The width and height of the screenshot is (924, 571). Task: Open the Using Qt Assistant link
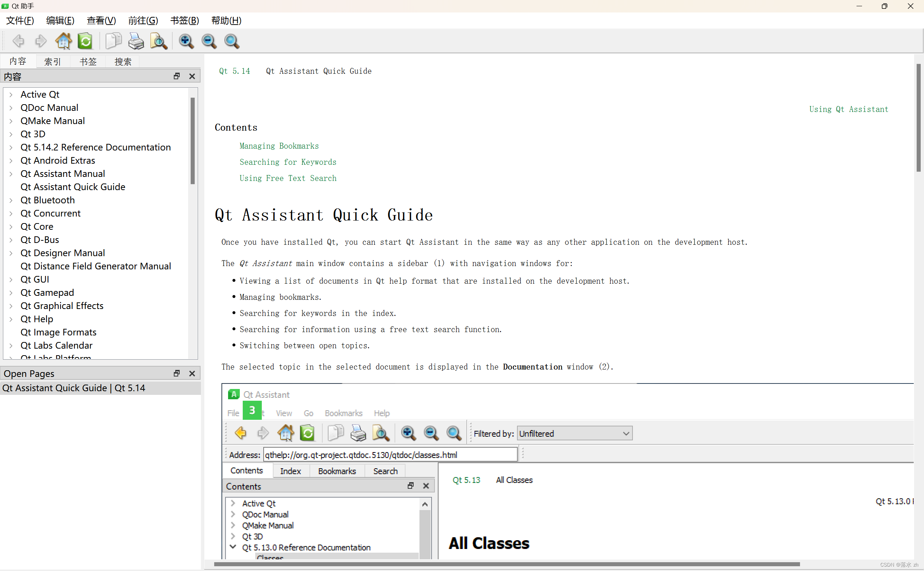point(848,109)
